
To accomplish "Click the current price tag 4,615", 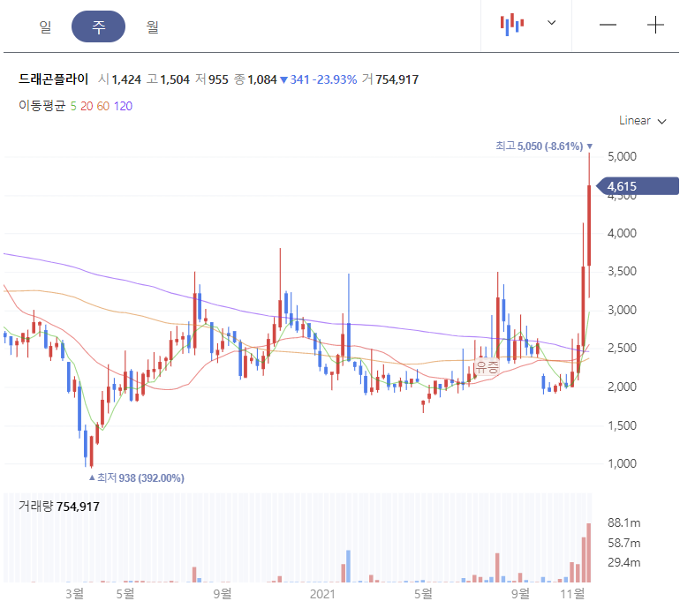I will (638, 186).
